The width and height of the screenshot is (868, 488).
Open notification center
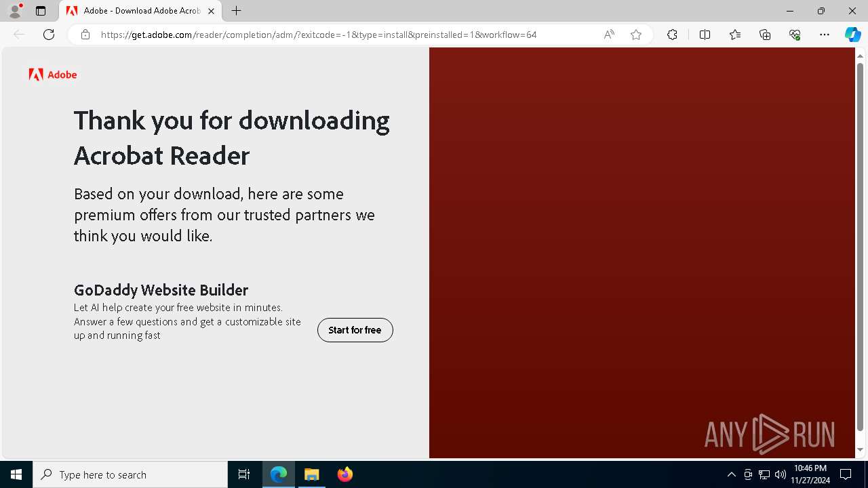point(846,474)
